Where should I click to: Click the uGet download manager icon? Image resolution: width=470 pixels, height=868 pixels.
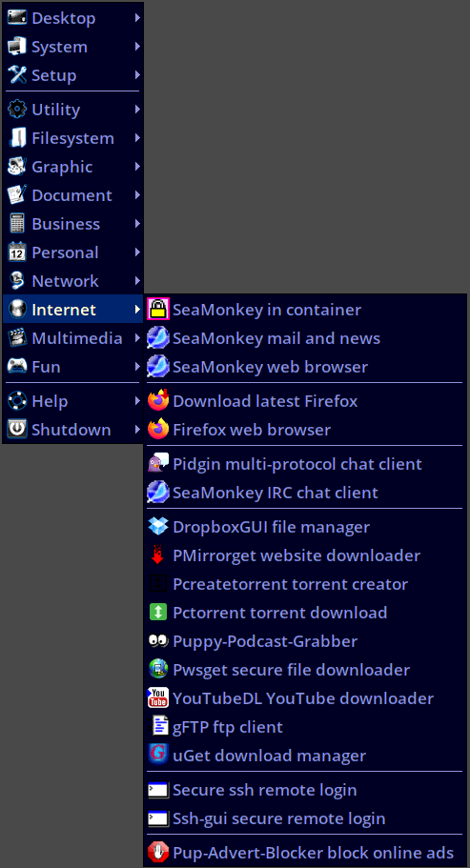(x=157, y=755)
